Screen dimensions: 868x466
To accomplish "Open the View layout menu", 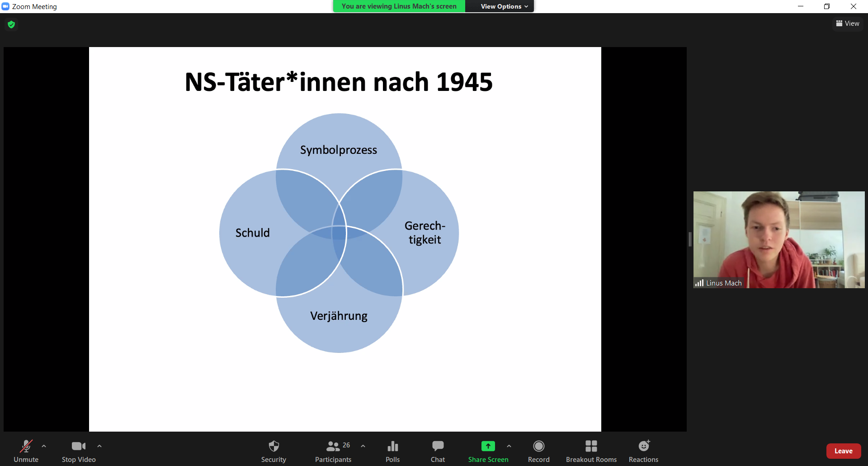I will click(x=848, y=24).
